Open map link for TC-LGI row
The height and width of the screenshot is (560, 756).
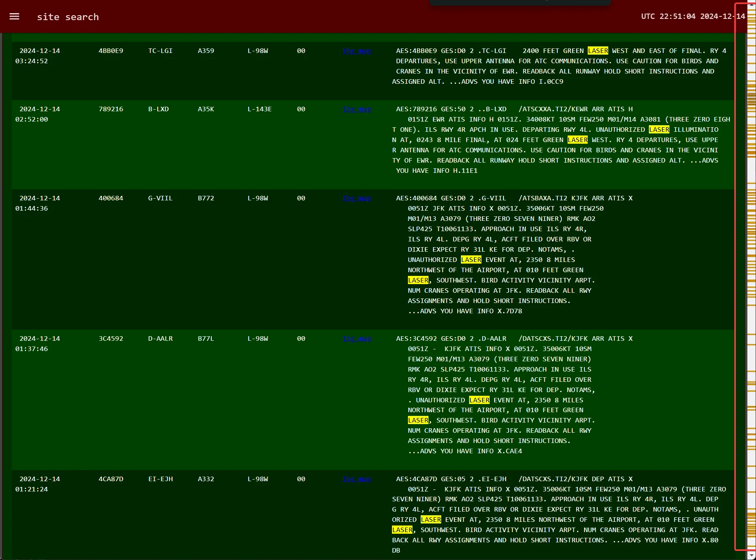pos(364,51)
